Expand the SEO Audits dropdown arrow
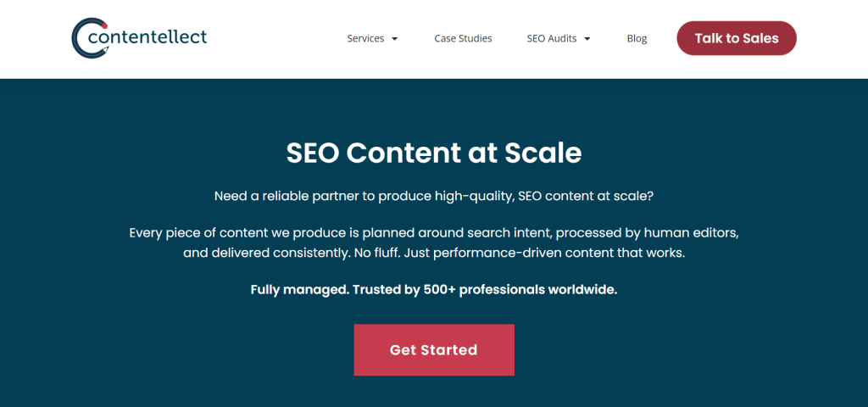Viewport: 868px width, 407px height. 587,39
